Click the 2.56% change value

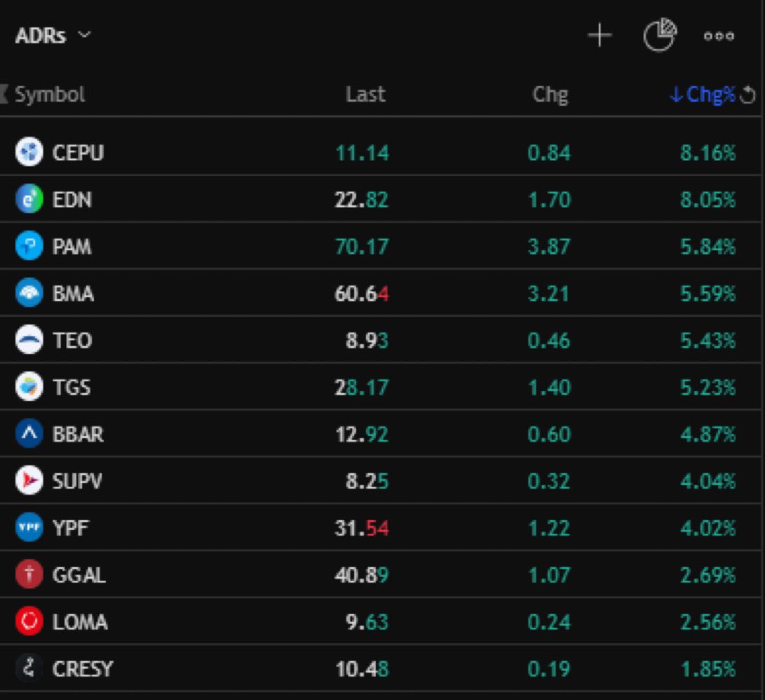(x=708, y=622)
